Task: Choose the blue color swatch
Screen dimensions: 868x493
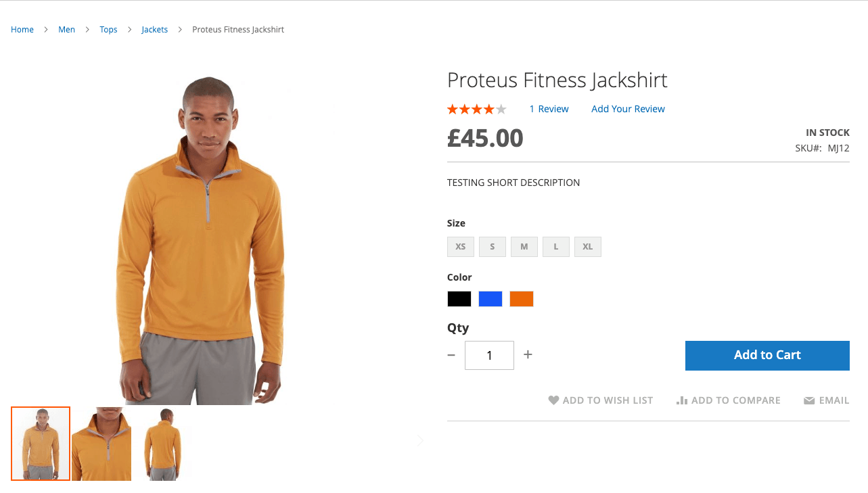Action: [x=490, y=298]
